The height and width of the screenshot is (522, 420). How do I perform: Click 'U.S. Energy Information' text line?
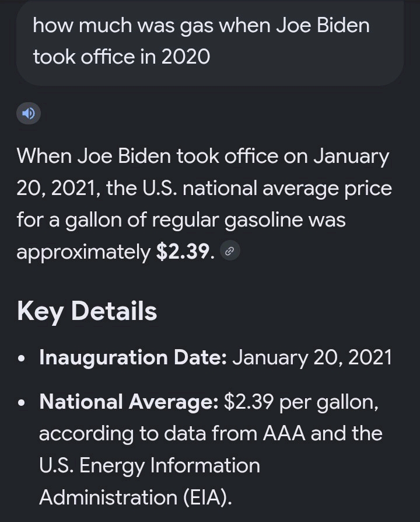point(150,466)
